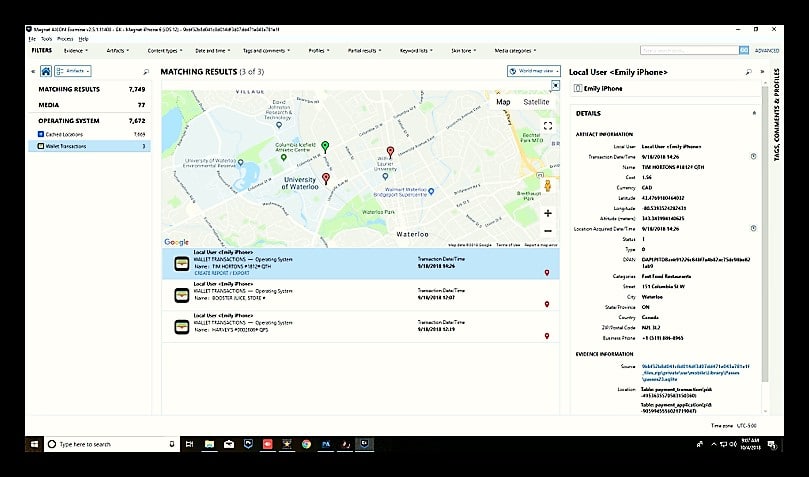Viewport: 809px width, 477px height.
Task: Open the File menu
Action: click(x=32, y=39)
